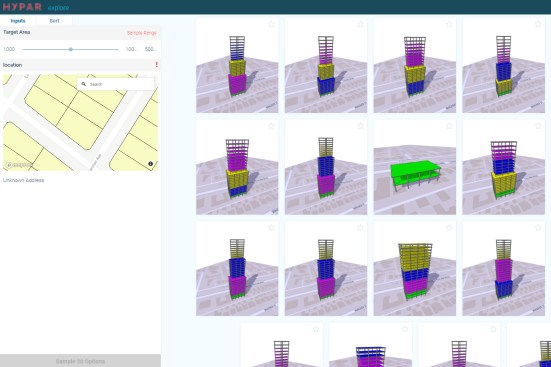Screen dimensions: 551x367
Task: Click the star on the wide yellow-top tower card
Action: [449, 228]
